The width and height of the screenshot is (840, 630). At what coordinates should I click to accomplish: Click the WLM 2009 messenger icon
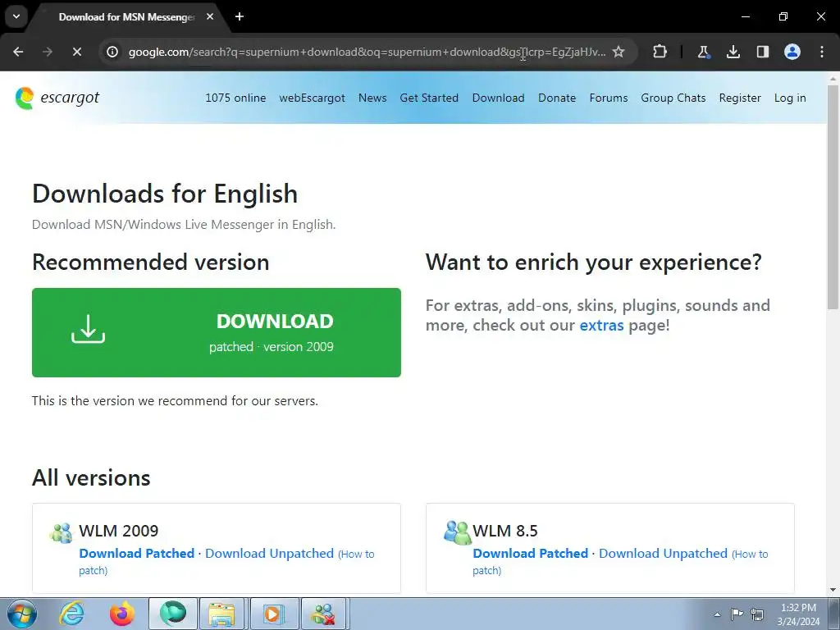click(x=61, y=533)
